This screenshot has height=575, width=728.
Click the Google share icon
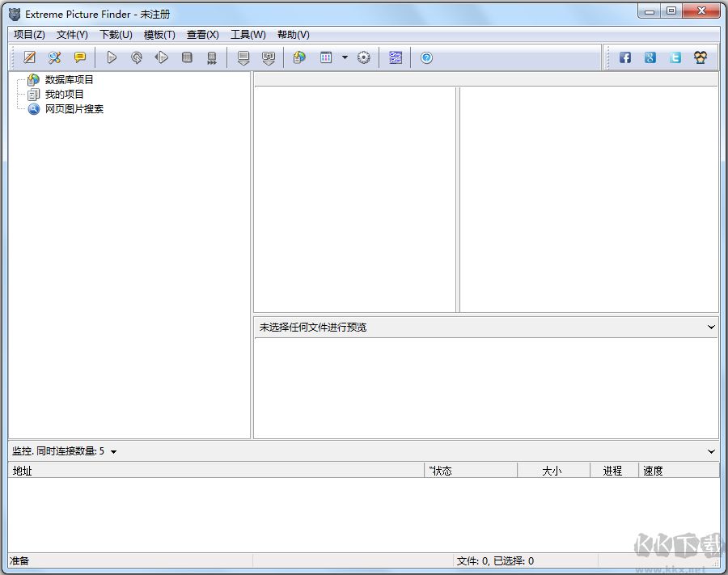(650, 57)
